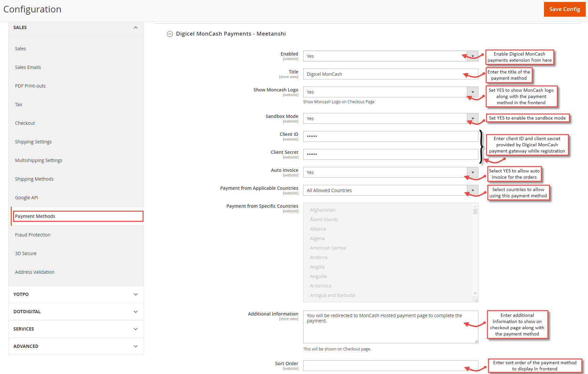Select Andorra in country list
This screenshot has height=374, width=588.
click(319, 257)
